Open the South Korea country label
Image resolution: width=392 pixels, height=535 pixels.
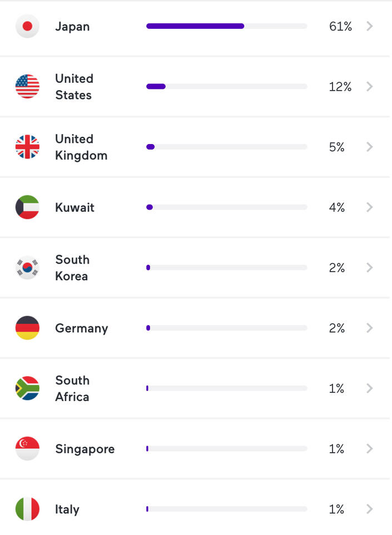pyautogui.click(x=72, y=267)
